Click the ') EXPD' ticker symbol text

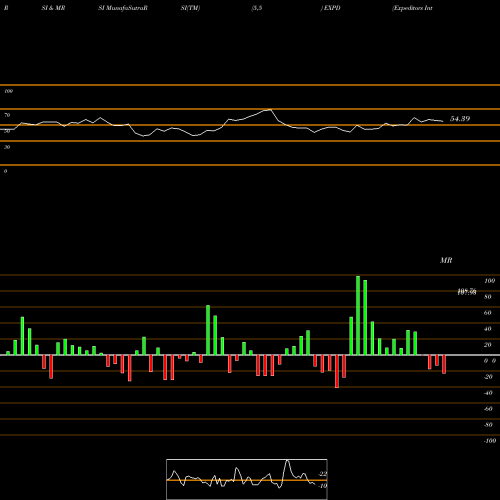[x=331, y=8]
